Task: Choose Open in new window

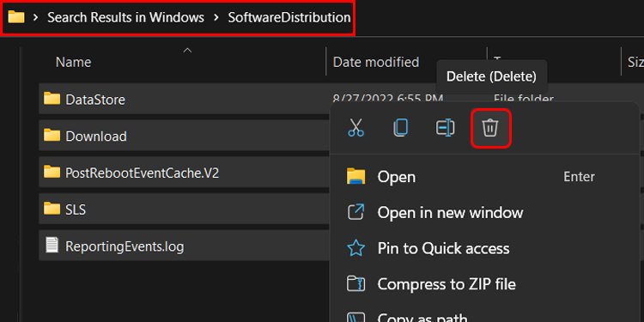Action: click(x=484, y=213)
